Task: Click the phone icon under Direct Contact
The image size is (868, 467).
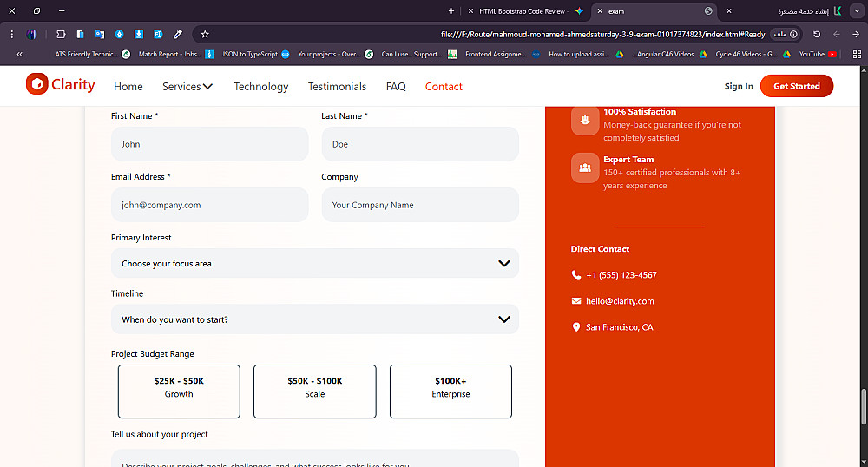Action: tap(576, 275)
